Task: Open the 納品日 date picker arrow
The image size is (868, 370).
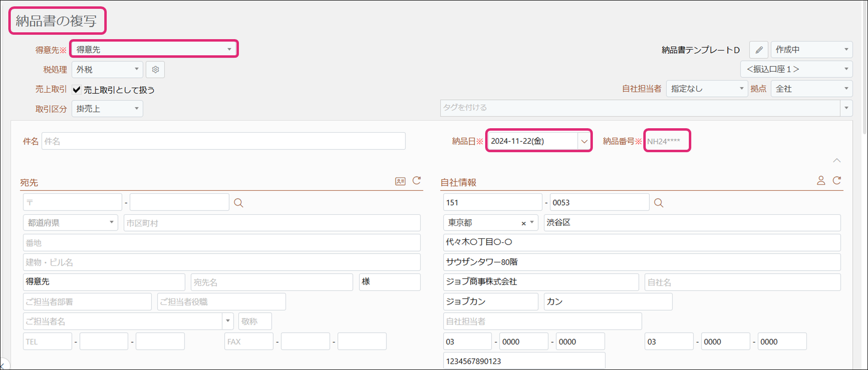Action: 584,141
